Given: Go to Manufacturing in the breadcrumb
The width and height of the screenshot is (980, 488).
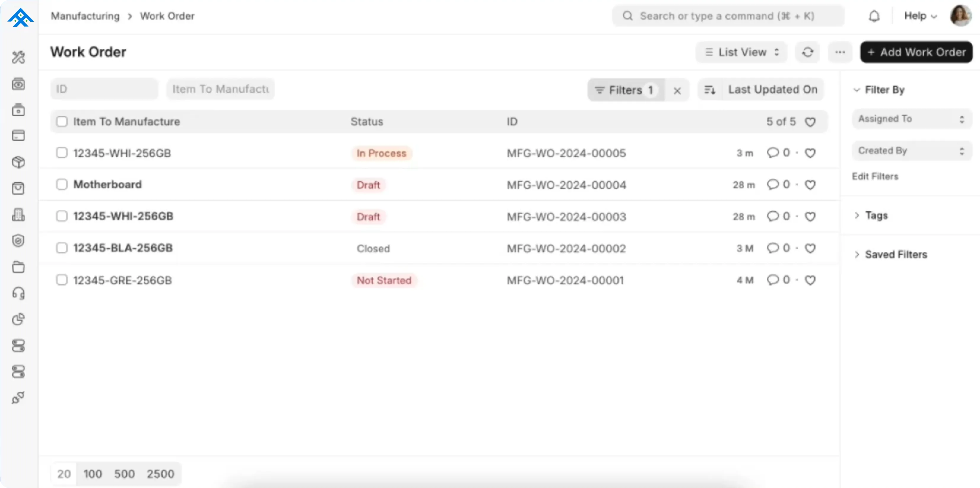Looking at the screenshot, I should point(85,16).
